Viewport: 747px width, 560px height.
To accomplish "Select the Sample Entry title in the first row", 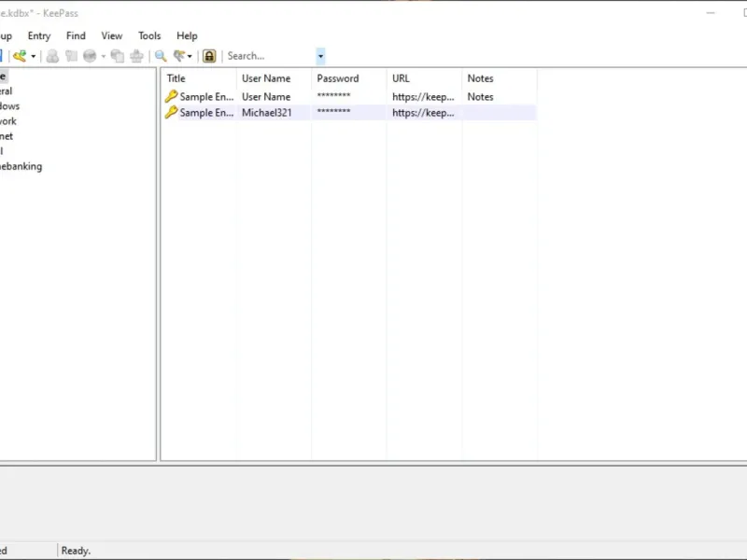I will click(x=206, y=97).
